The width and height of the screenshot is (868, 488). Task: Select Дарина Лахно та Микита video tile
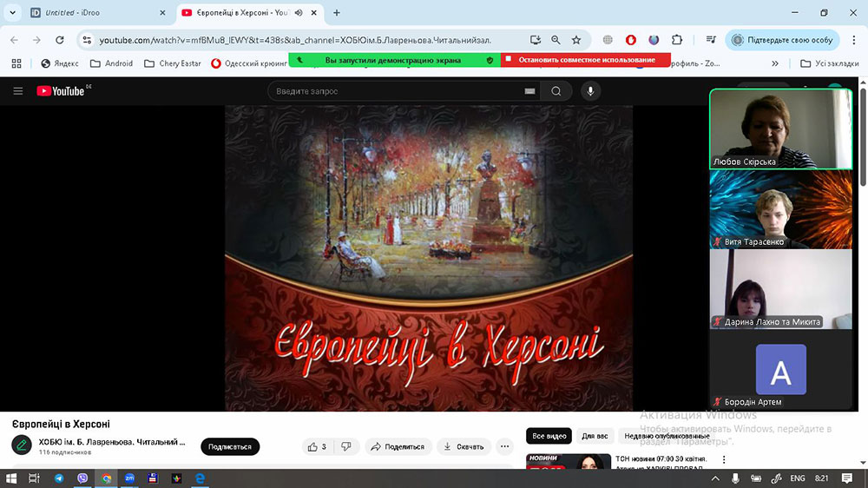click(x=780, y=289)
